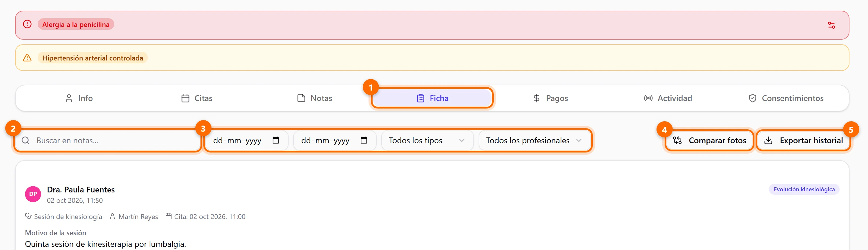868x250 pixels.
Task: Open the Consentimientos tab
Action: point(785,98)
